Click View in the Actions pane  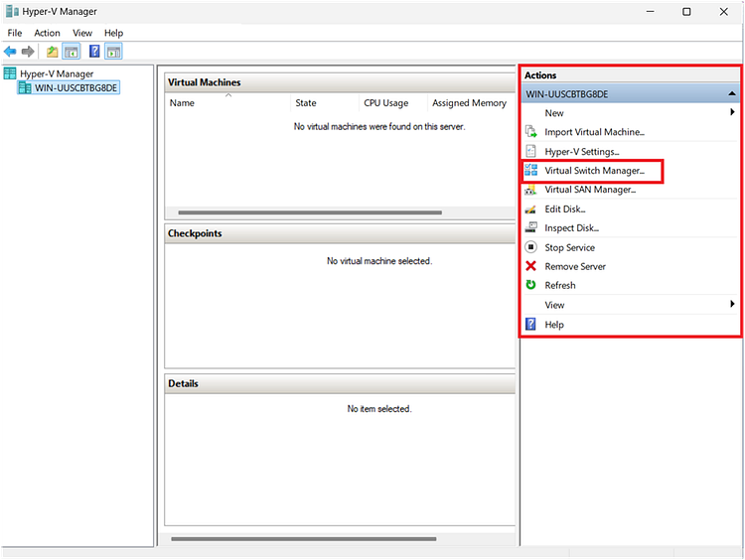click(x=554, y=305)
